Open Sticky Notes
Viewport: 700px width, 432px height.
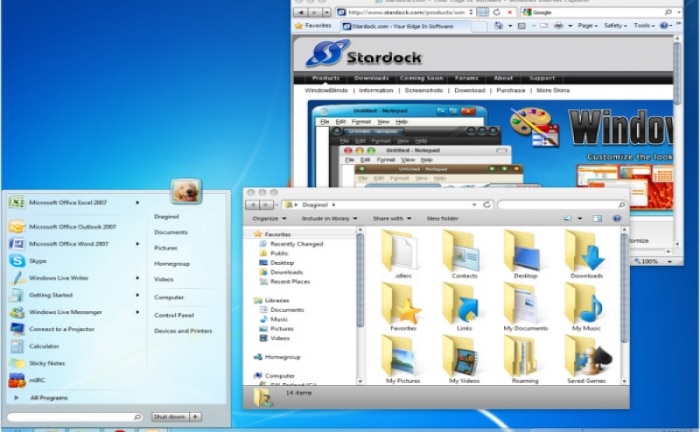click(x=38, y=363)
